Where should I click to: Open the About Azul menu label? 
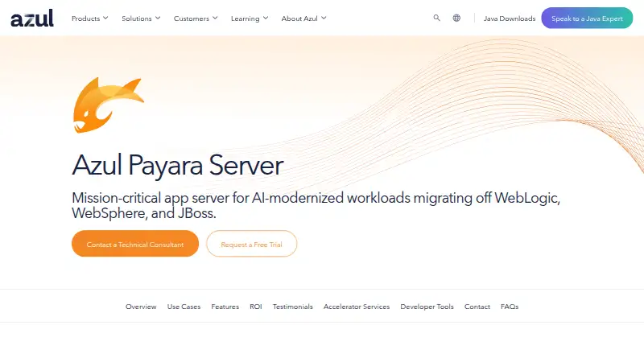(299, 19)
